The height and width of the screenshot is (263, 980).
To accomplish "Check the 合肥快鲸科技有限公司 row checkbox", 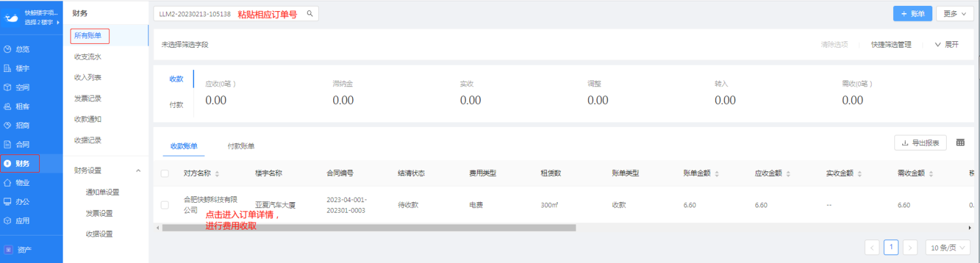I will pyautogui.click(x=165, y=205).
